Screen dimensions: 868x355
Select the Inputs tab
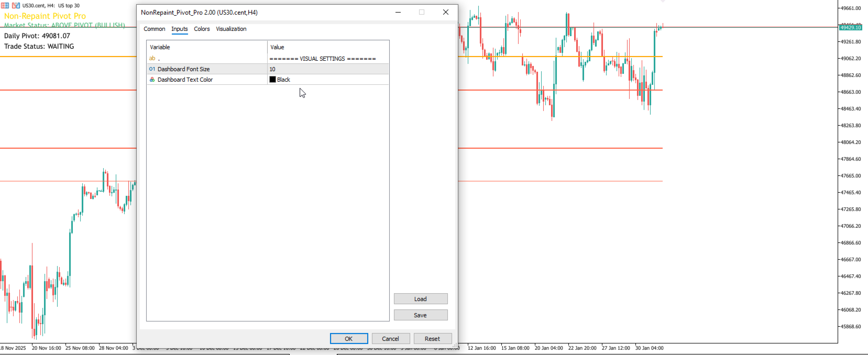point(180,29)
